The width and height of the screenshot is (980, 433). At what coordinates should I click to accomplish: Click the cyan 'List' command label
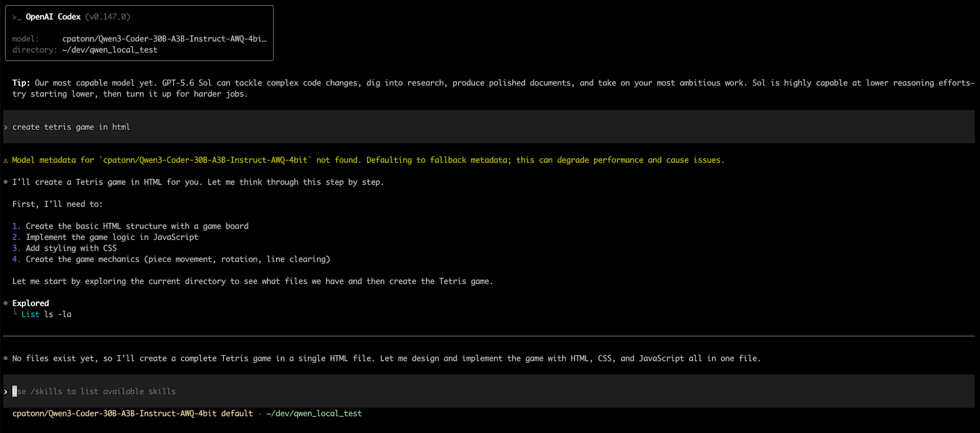[30, 314]
